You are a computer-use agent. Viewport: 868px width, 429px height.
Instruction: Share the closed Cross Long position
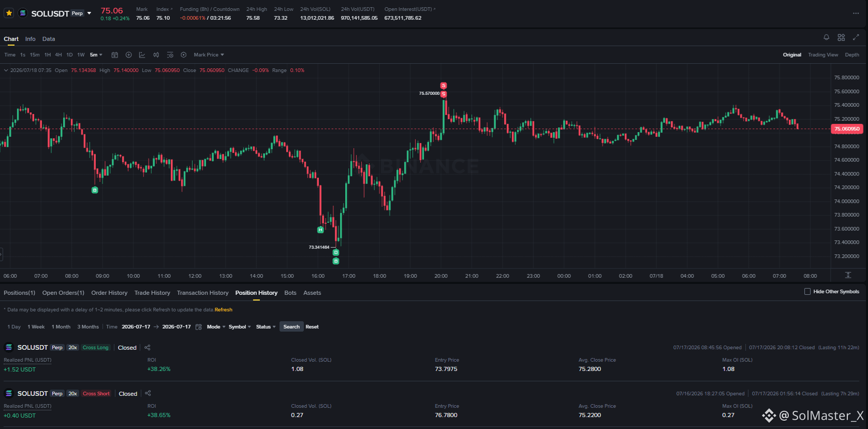(x=148, y=348)
